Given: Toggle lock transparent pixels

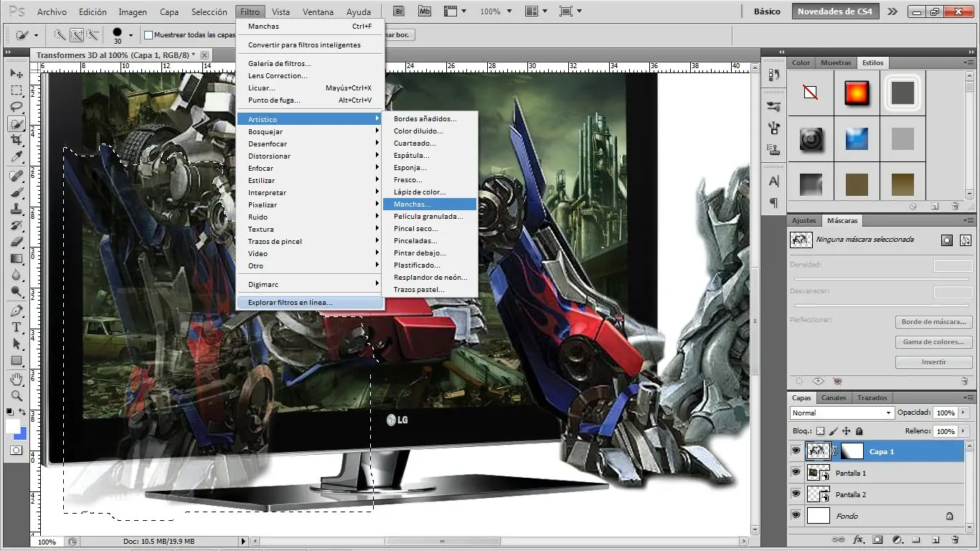Looking at the screenshot, I should click(x=820, y=431).
